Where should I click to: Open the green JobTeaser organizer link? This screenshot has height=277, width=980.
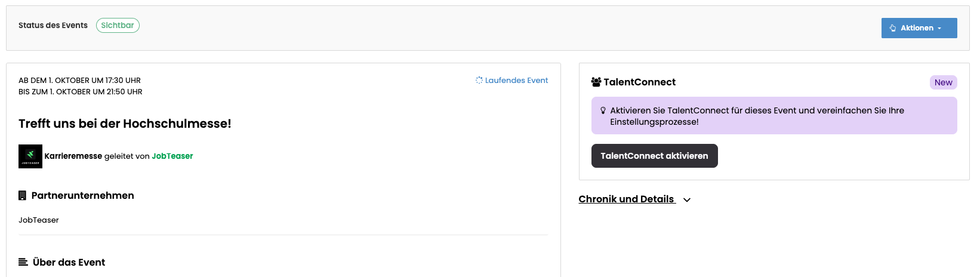click(172, 156)
